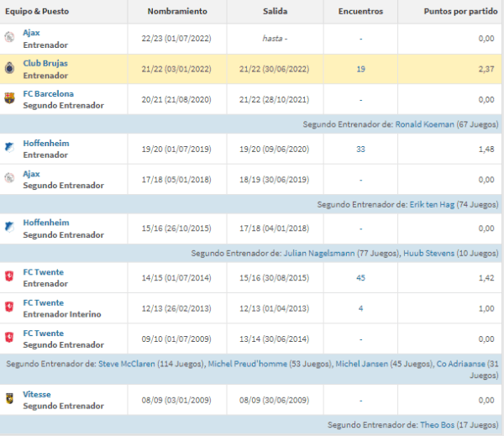The width and height of the screenshot is (504, 436).
Task: Open the Theo Bos link
Action: [437, 425]
